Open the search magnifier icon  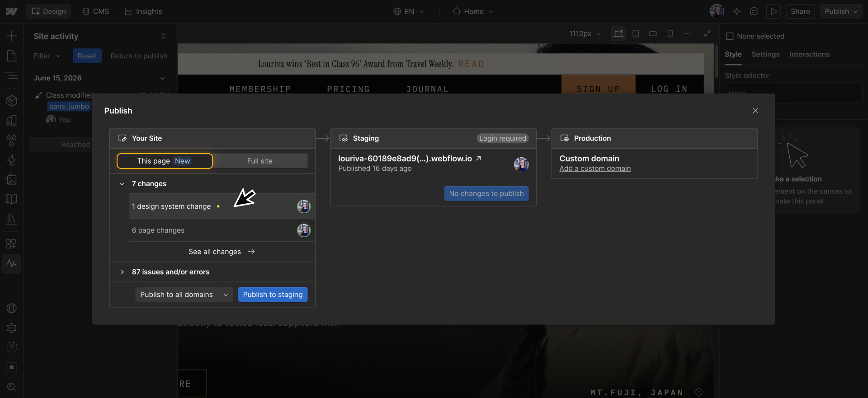coord(12,387)
